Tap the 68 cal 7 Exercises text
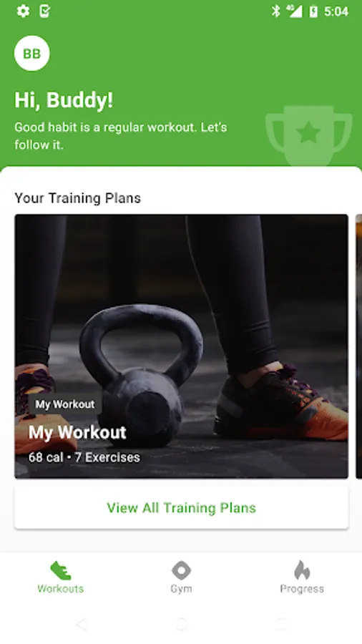Viewport: 362px width, 644px height. 84,457
